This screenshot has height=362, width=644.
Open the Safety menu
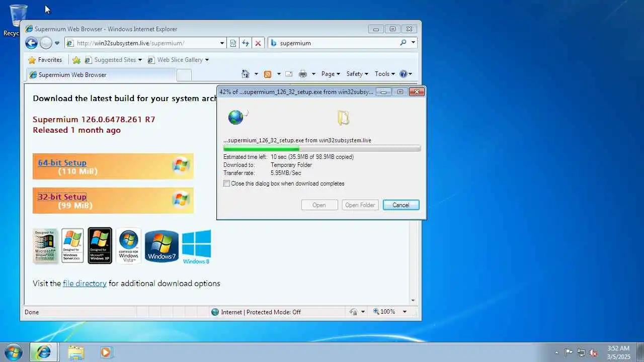coord(357,74)
